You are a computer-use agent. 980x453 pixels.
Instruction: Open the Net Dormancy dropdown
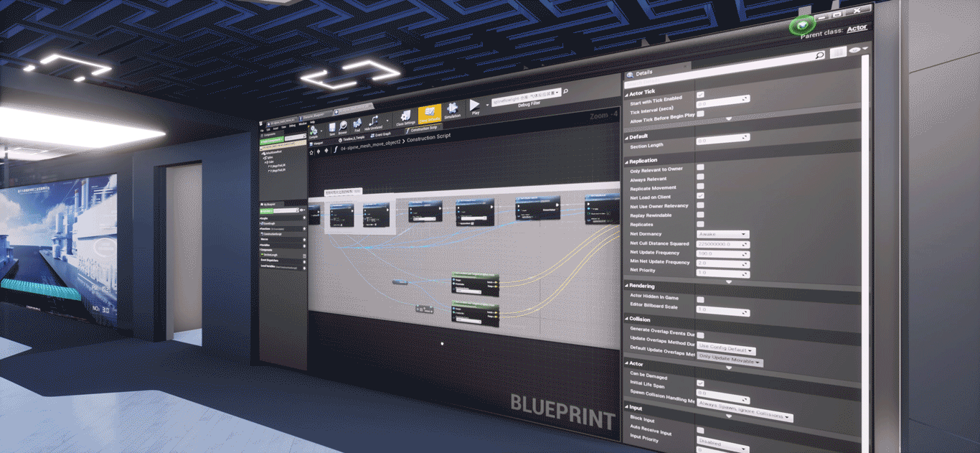[723, 234]
